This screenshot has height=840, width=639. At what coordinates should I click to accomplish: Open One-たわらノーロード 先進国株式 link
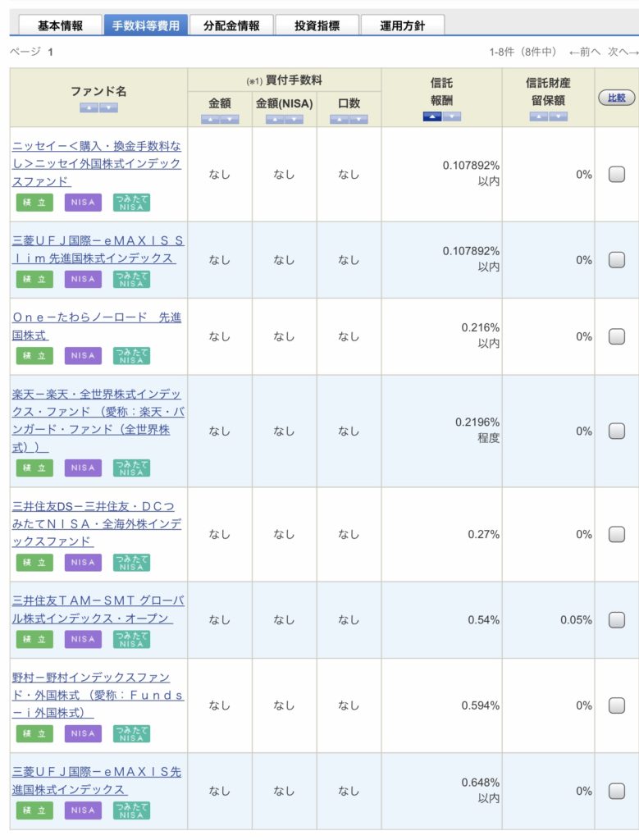point(97,326)
